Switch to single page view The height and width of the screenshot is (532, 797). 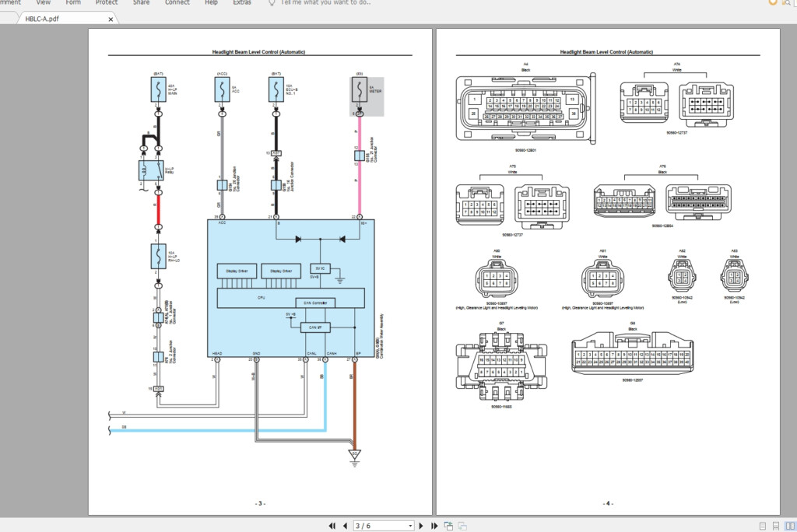pos(763,526)
